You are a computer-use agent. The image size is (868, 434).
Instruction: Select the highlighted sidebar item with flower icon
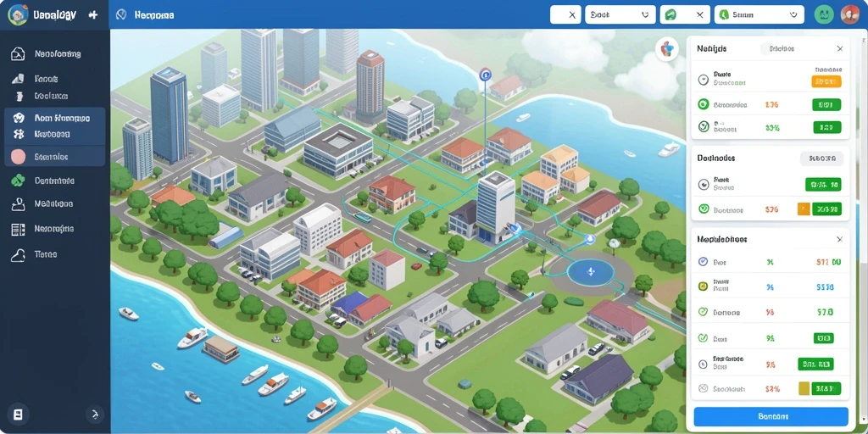coord(55,125)
